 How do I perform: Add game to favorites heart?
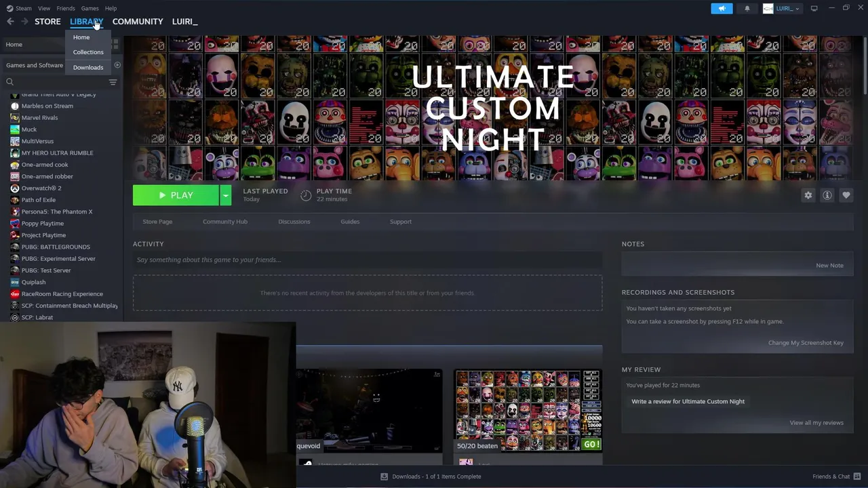846,195
